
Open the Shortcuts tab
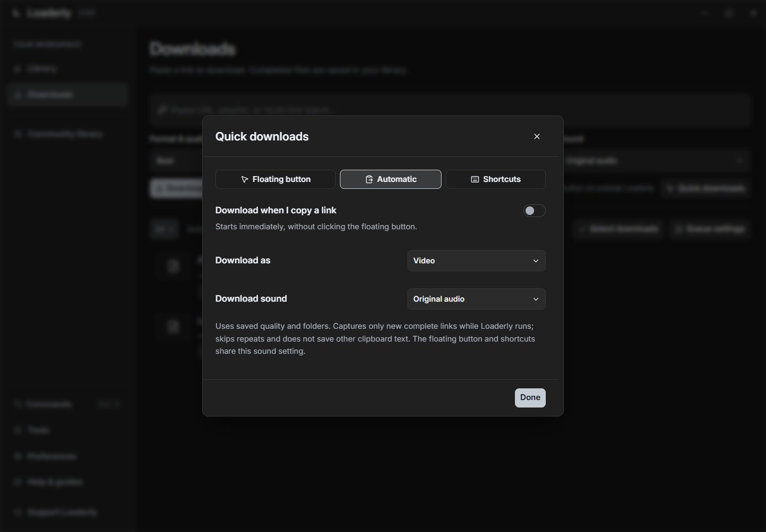coord(496,179)
